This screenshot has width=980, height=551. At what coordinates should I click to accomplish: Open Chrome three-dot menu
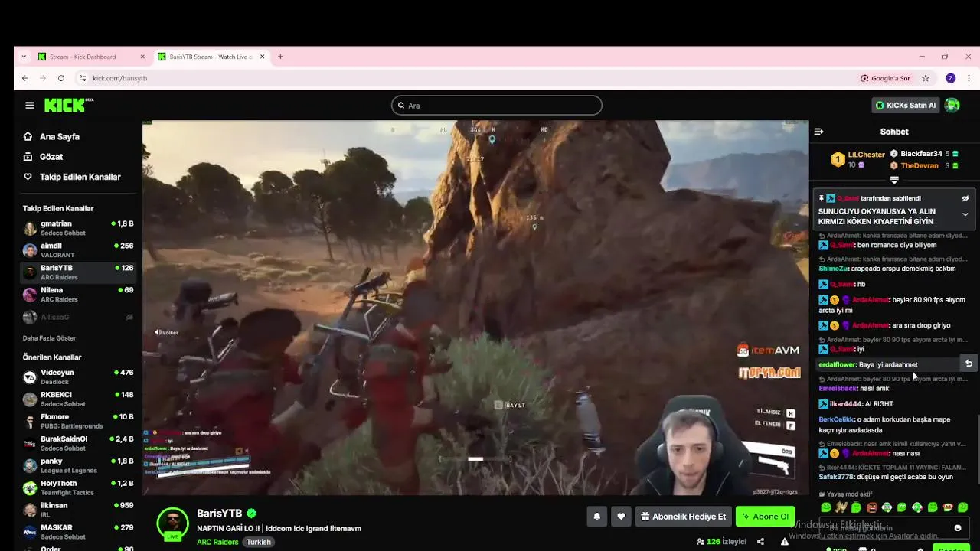[x=969, y=78]
